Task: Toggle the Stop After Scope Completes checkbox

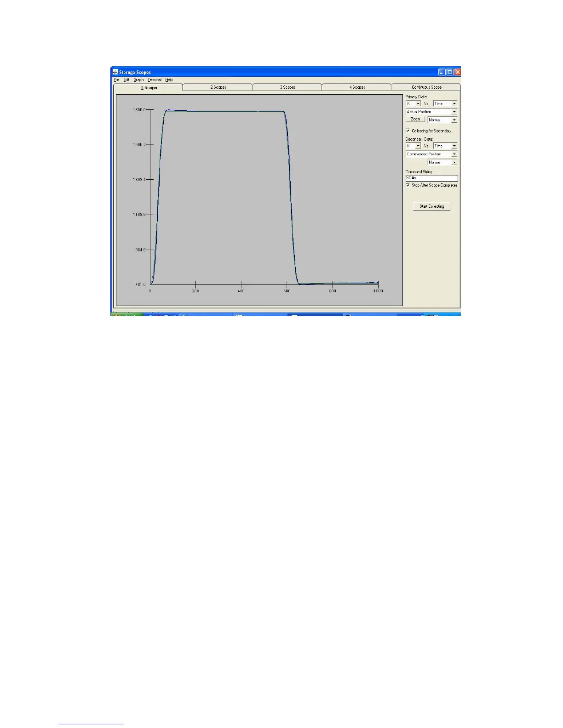Action: pos(408,185)
